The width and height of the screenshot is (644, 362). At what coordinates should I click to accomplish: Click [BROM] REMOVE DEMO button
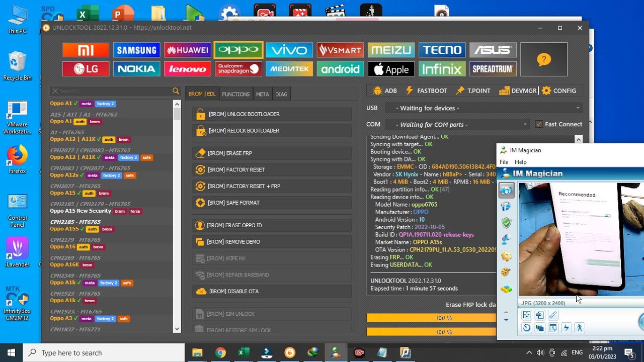[272, 242]
